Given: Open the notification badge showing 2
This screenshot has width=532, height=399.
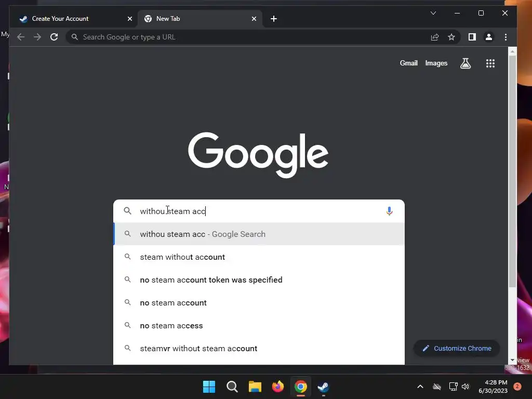Looking at the screenshot, I should pos(517,387).
